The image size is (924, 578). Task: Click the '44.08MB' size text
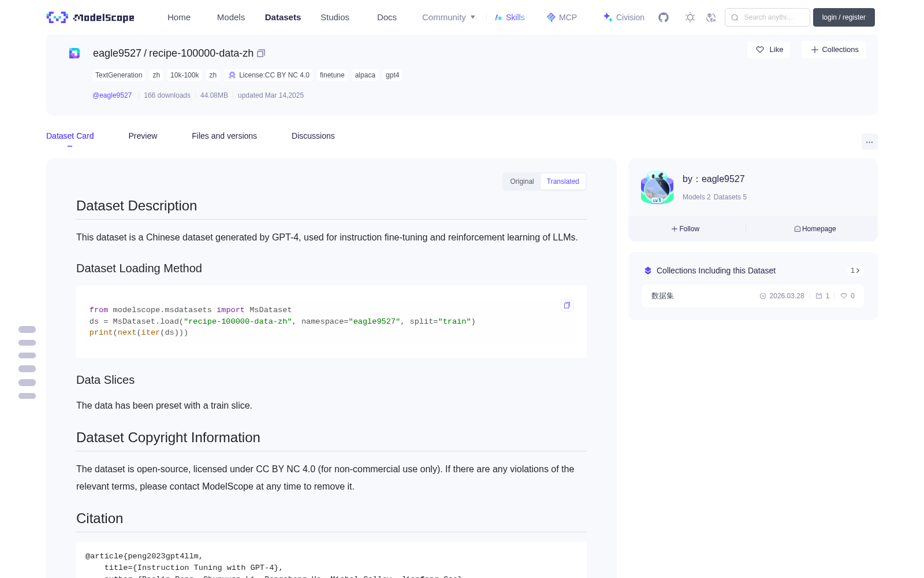pyautogui.click(x=214, y=95)
